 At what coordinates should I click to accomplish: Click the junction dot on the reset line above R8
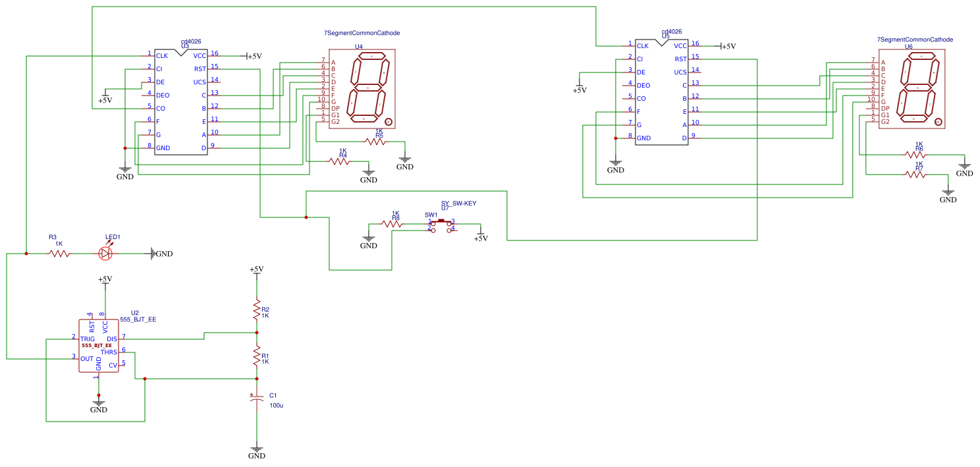306,217
